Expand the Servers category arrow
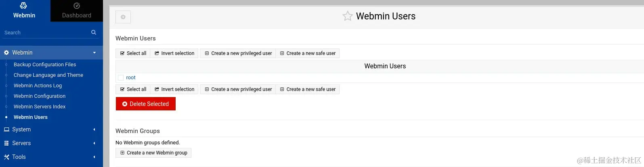Image resolution: width=644 pixels, height=167 pixels. pos(94,143)
